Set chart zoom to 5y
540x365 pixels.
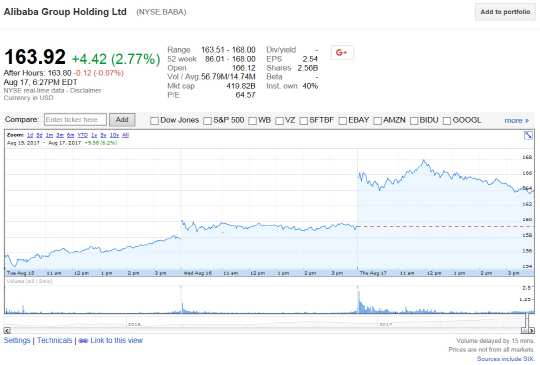click(103, 135)
